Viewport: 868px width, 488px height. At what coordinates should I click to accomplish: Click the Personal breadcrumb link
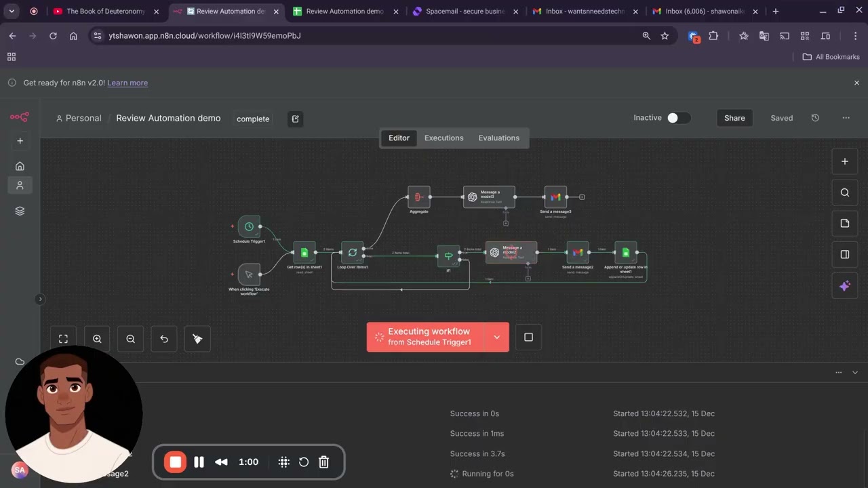pyautogui.click(x=79, y=118)
